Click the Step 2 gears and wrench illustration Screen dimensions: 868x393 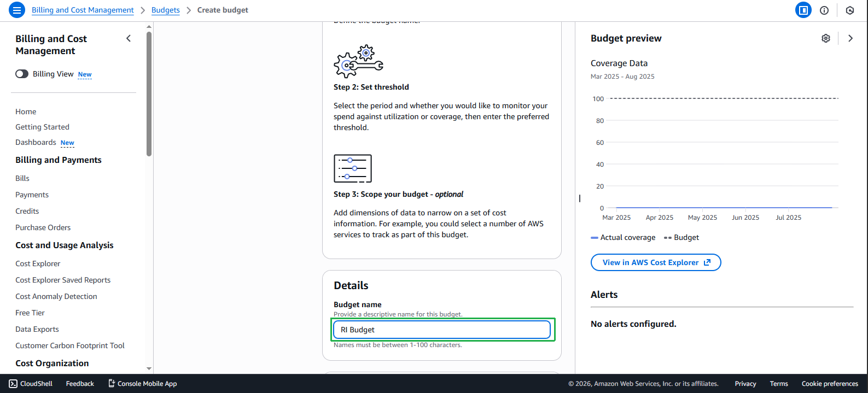point(359,61)
